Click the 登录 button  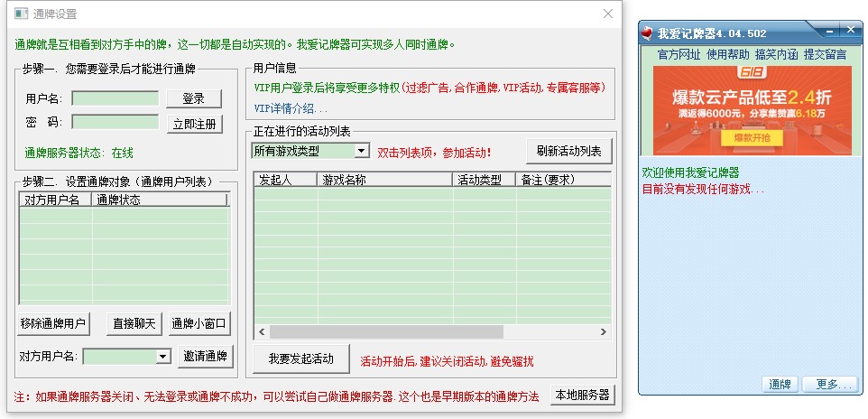(x=194, y=98)
